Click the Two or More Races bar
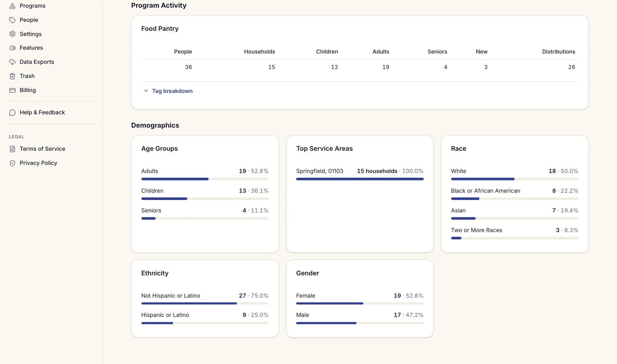This screenshot has width=617, height=364. (x=515, y=238)
